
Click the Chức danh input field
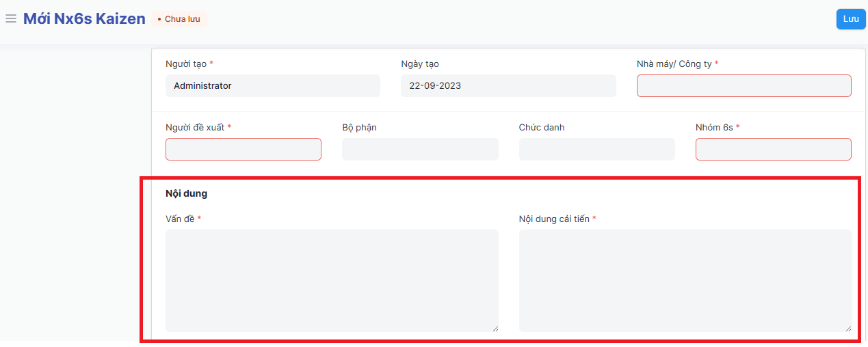pos(596,149)
